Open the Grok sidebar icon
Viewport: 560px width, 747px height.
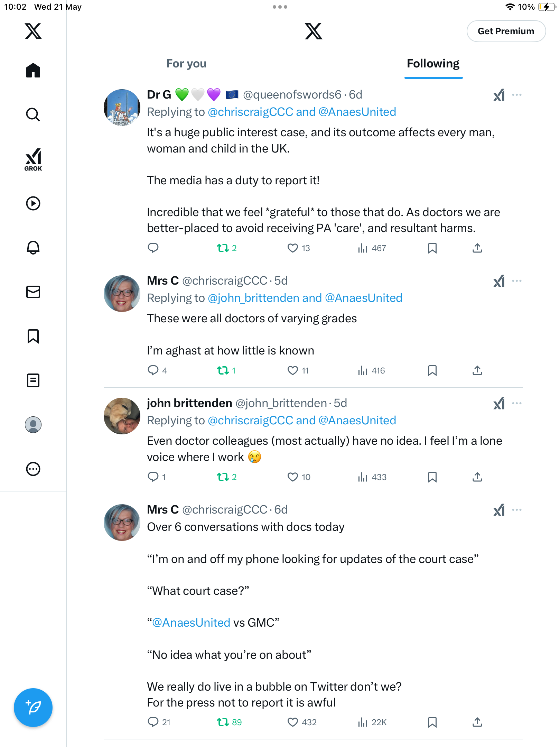(33, 159)
